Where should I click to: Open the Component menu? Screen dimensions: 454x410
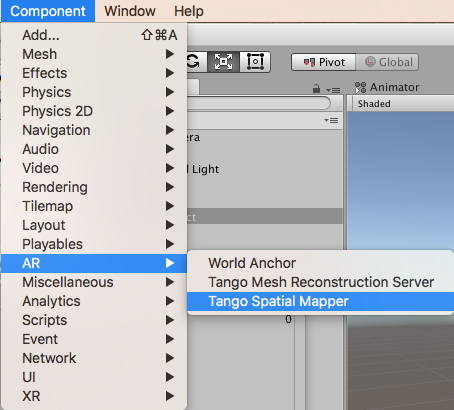(48, 11)
